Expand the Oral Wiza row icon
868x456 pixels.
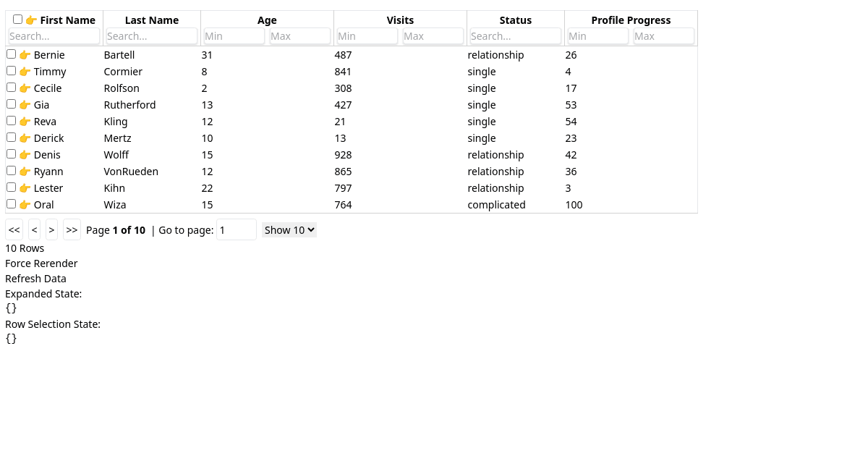(25, 205)
